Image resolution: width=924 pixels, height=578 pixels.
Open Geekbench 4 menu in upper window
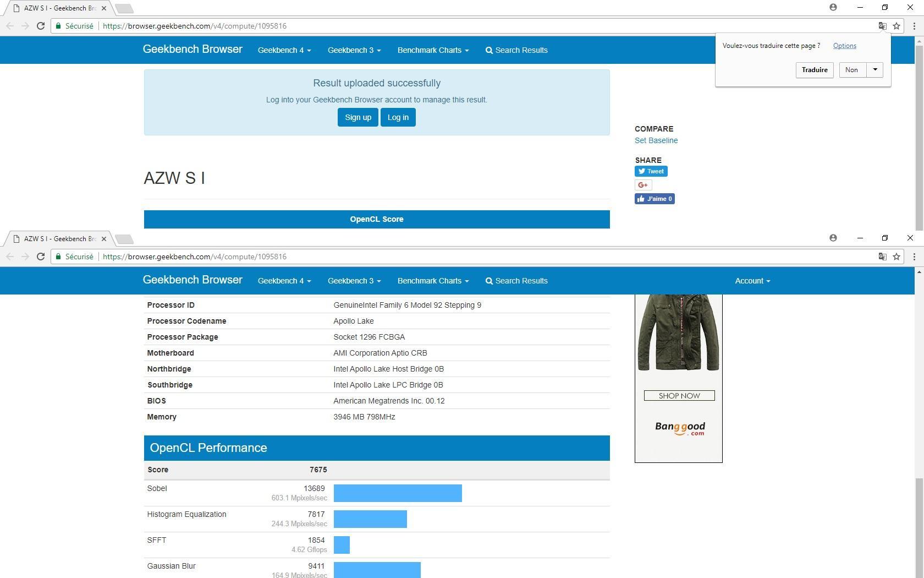[284, 50]
